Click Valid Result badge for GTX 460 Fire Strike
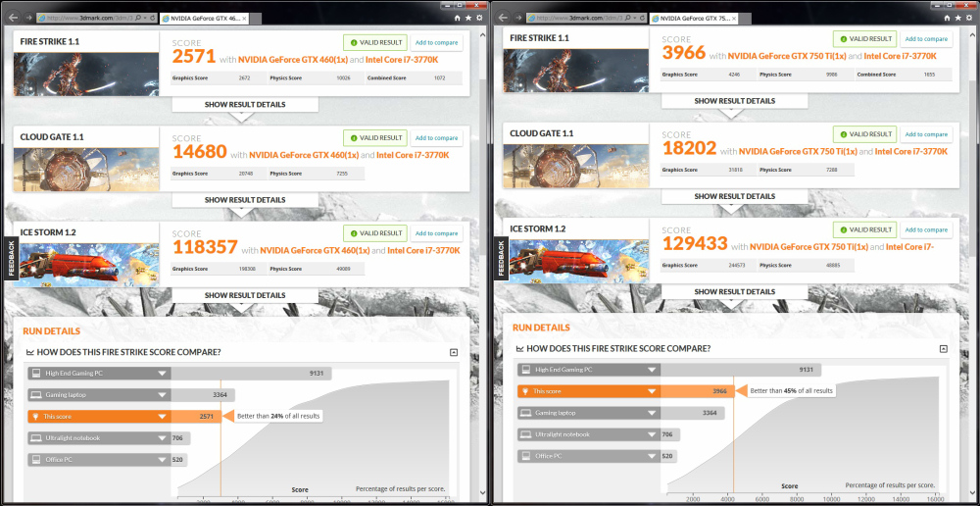Screen dimensions: 980x506 pyautogui.click(x=375, y=42)
